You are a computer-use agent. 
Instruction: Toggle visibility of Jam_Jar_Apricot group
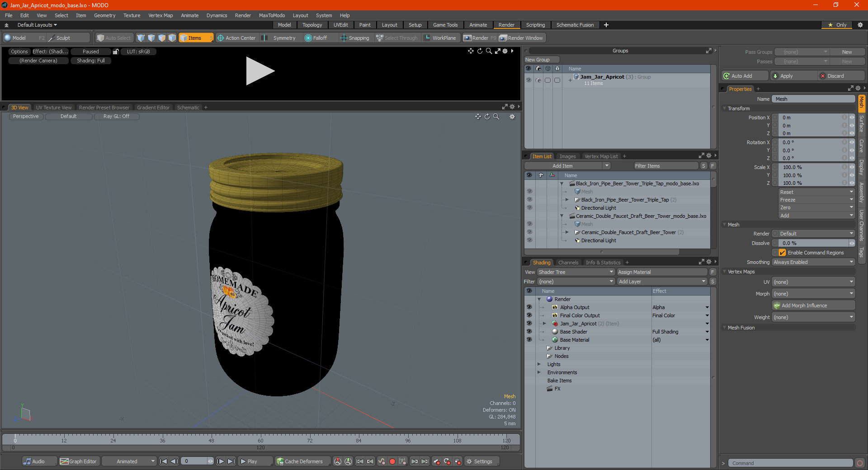tap(528, 80)
